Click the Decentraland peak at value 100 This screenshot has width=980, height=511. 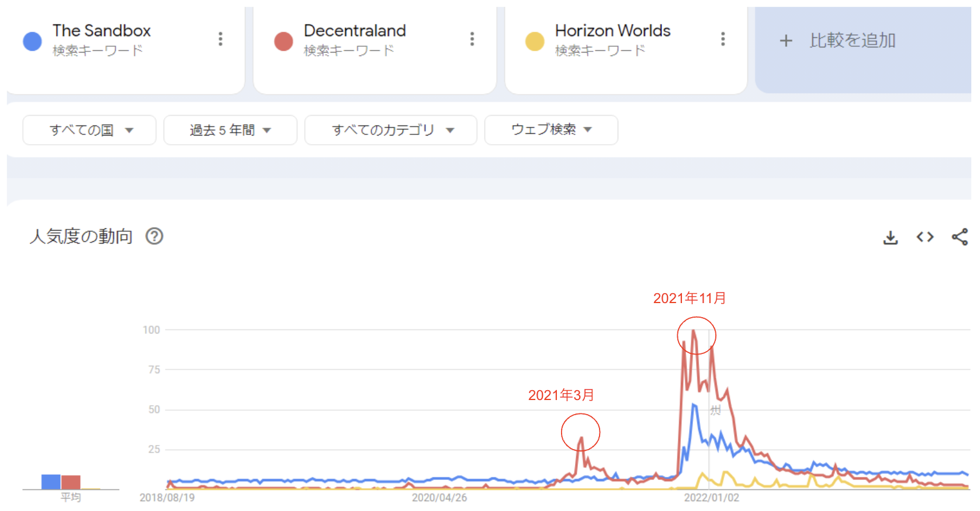click(694, 331)
